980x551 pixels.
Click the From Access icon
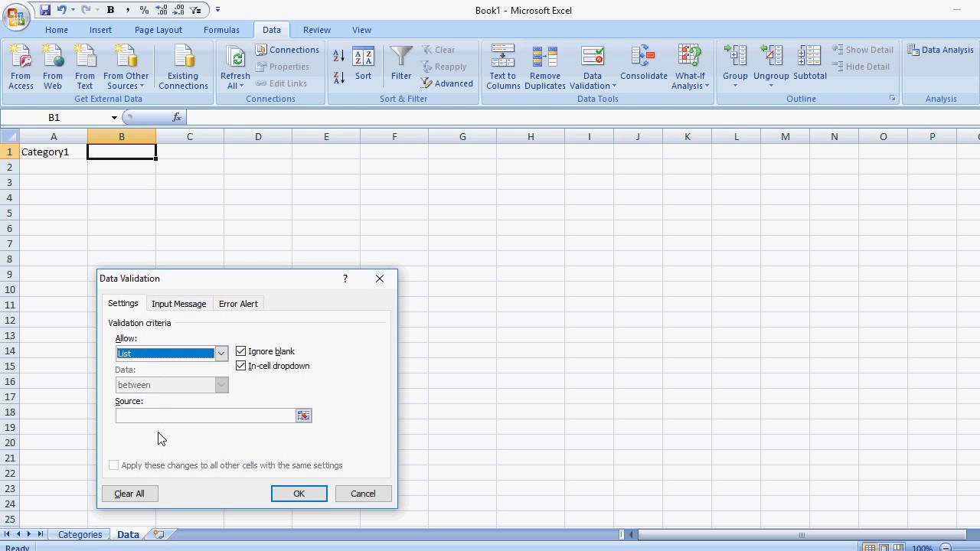point(21,67)
